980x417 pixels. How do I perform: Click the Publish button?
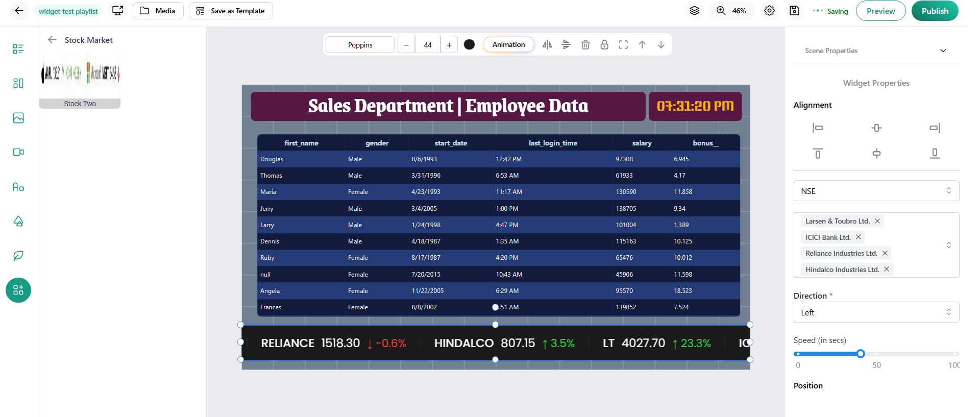coord(935,11)
